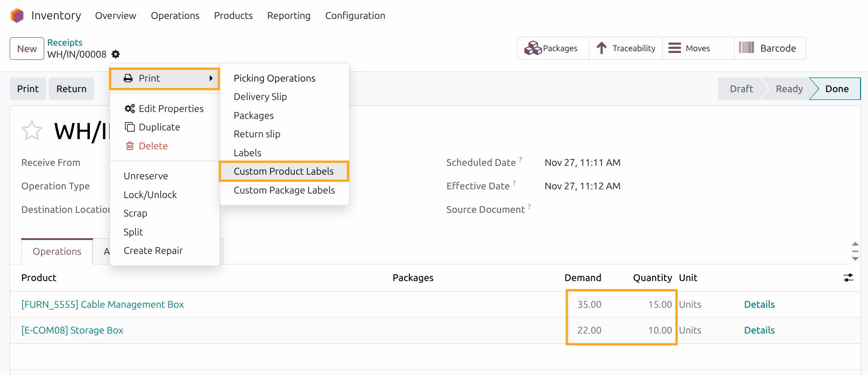Toggle column options icon in product table
Image resolution: width=868 pixels, height=375 pixels.
848,278
